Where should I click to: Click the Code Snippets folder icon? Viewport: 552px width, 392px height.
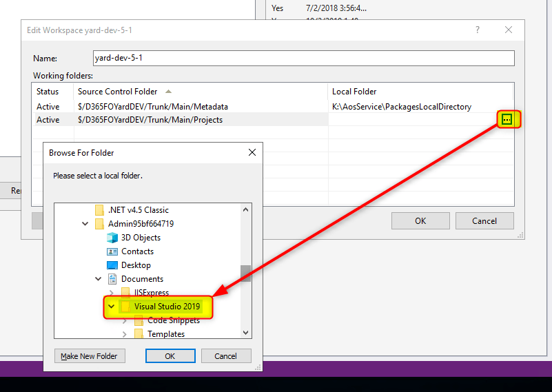coord(139,320)
